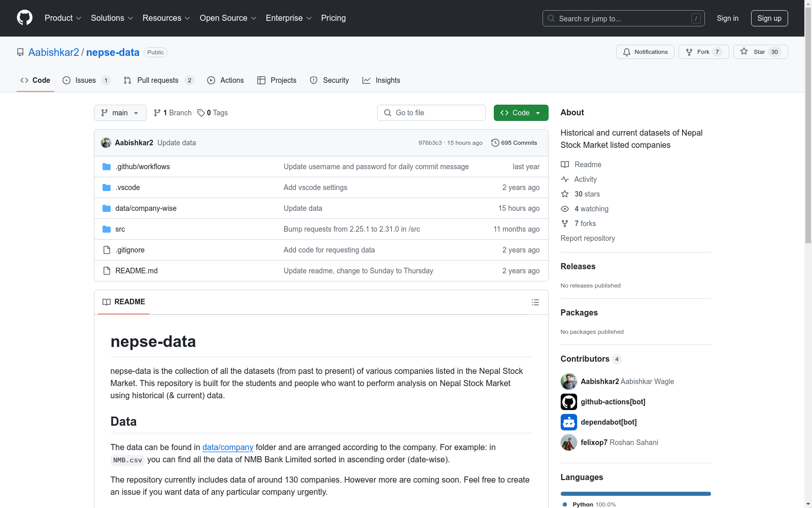Select the README tab header
812x508 pixels.
(124, 302)
